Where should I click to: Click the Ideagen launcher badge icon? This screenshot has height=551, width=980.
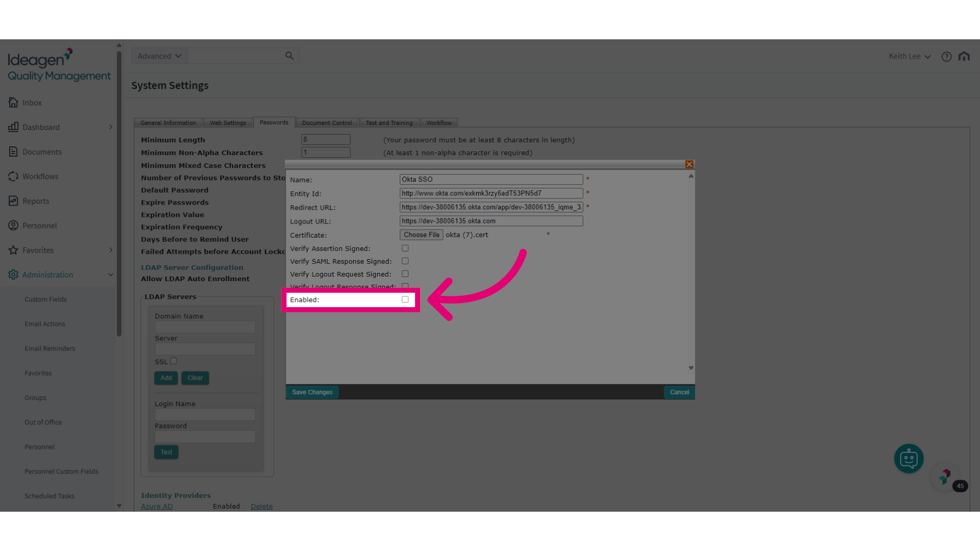[x=945, y=477]
